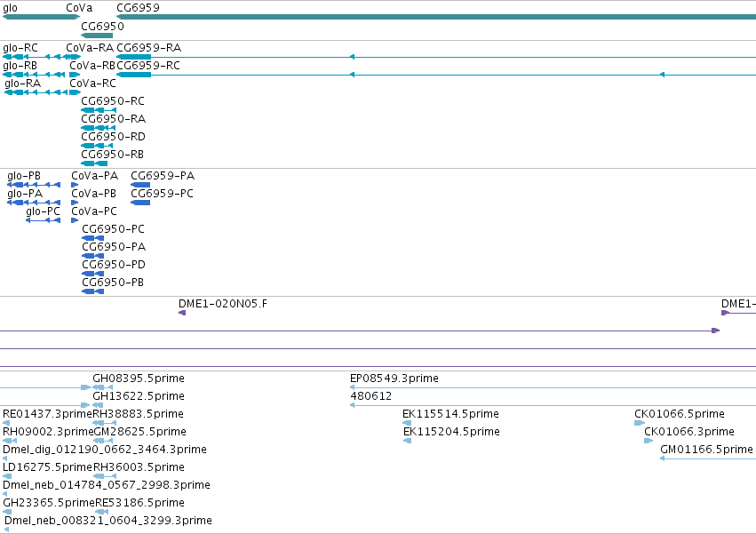Select CG6950-PA protein
The width and height of the screenshot is (756, 534).
pyautogui.click(x=92, y=256)
